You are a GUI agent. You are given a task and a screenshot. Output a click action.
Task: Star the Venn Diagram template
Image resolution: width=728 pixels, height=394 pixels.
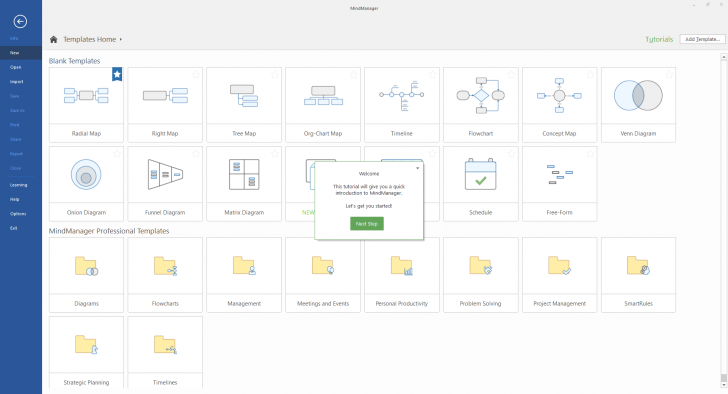pos(669,74)
